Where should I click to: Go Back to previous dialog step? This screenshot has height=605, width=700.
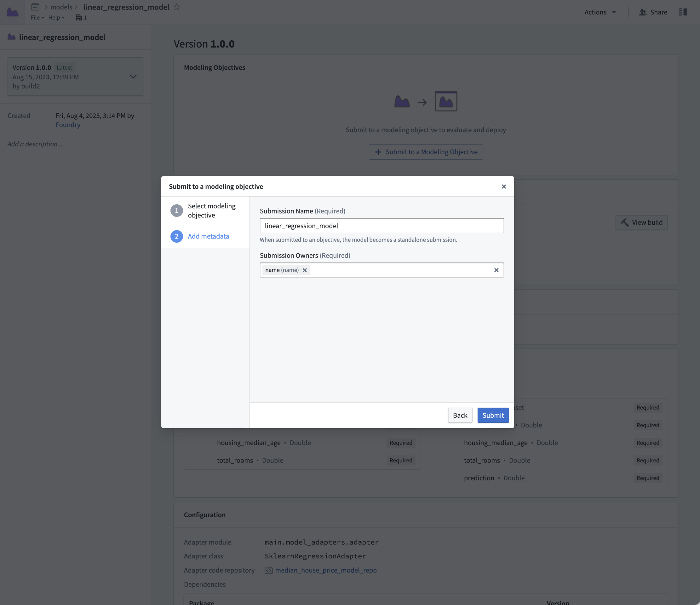click(x=460, y=415)
